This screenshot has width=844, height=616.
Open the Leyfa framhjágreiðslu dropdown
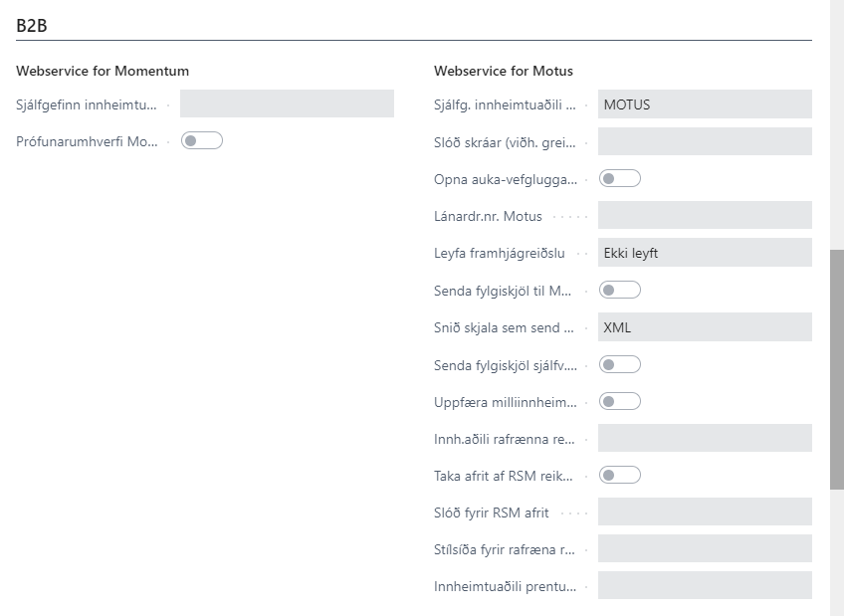705,253
